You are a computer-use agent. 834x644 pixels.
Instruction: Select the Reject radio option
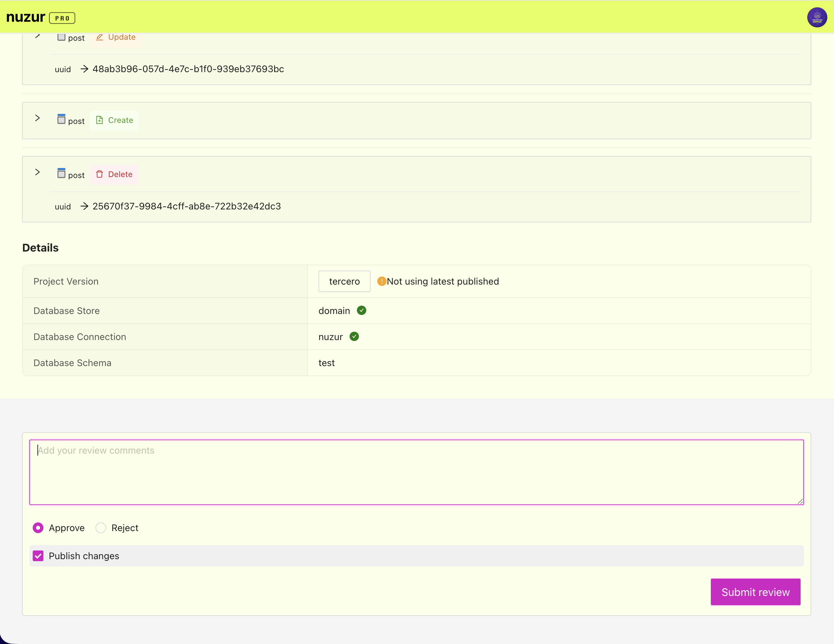[101, 528]
